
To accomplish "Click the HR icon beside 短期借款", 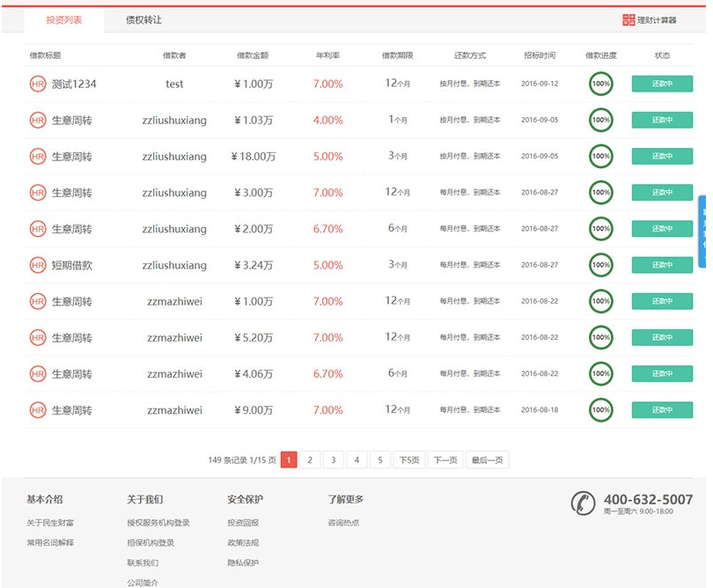I will point(38,265).
